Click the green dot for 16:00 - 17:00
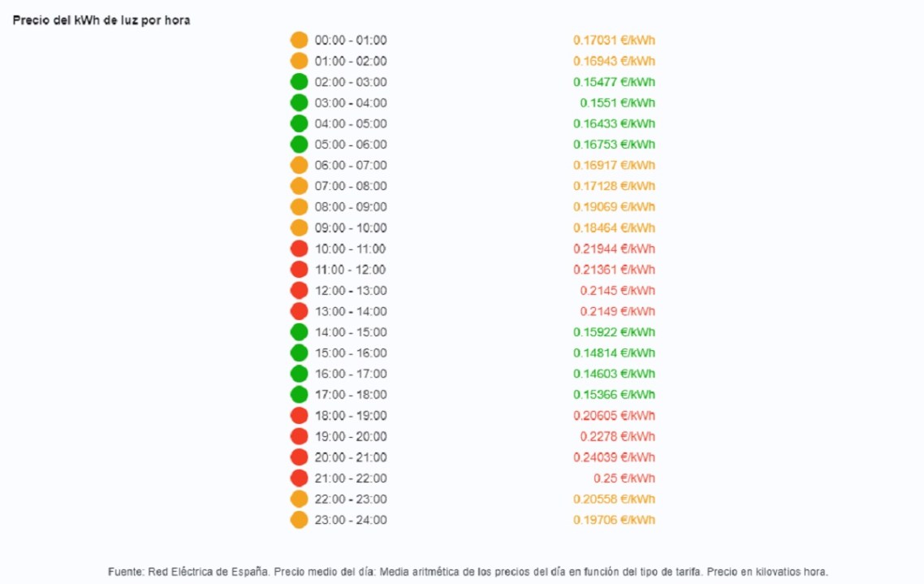The image size is (924, 584). [299, 374]
